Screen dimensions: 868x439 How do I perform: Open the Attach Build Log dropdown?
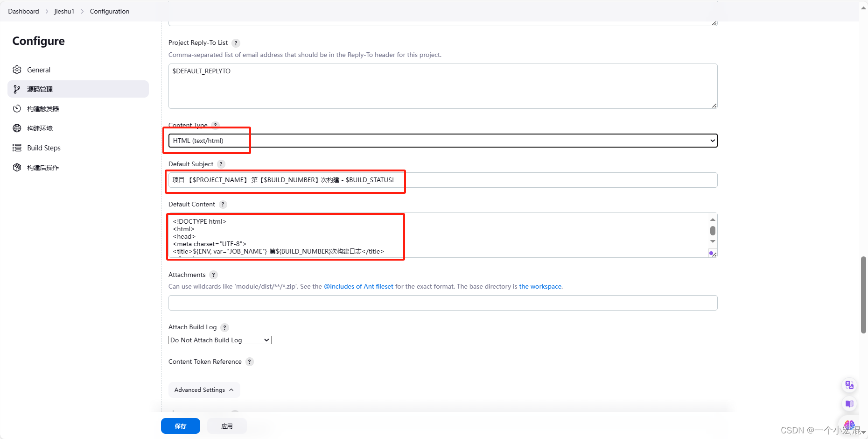click(x=219, y=340)
